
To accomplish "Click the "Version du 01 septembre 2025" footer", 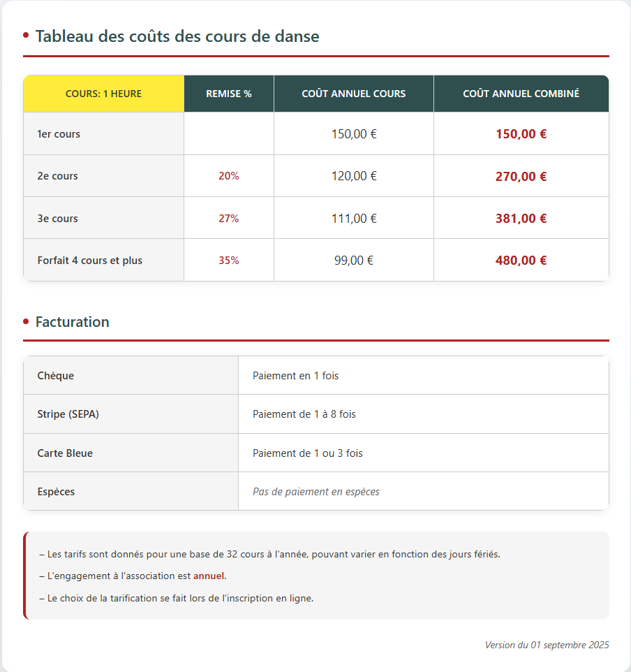I will (547, 645).
